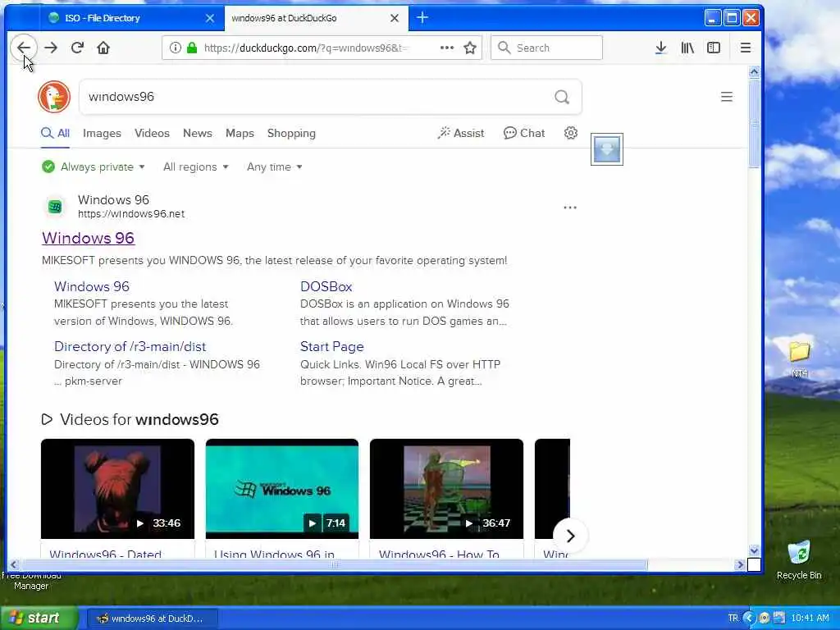840x630 pixels.
Task: Play the 36:47 Windows96 How To video
Action: coord(446,489)
